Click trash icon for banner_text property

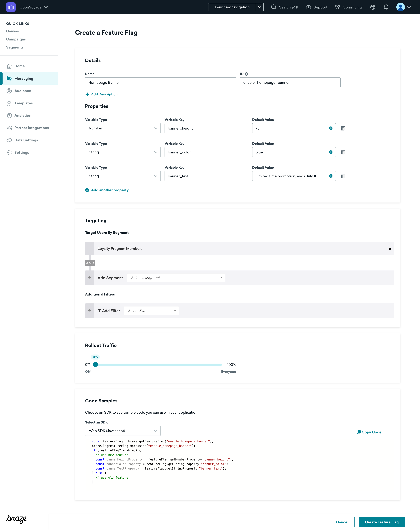click(343, 176)
